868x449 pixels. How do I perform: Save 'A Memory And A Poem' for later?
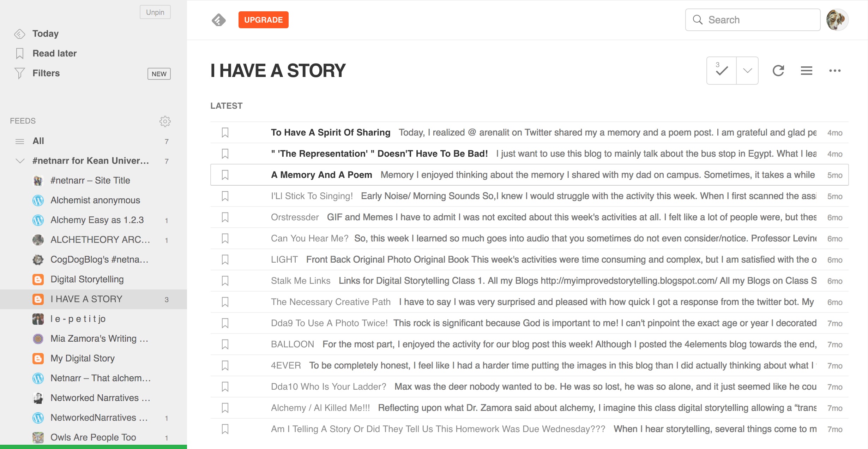tap(225, 175)
